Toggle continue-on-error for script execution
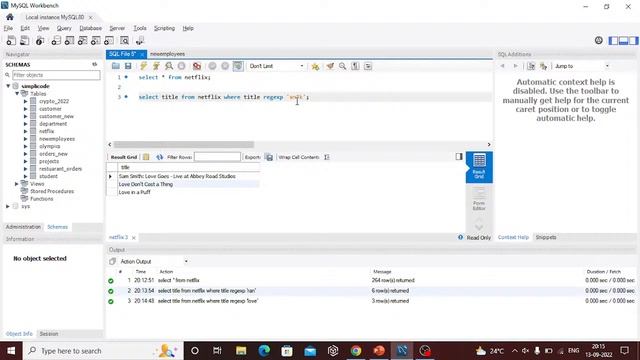The image size is (640, 360). 197,66
